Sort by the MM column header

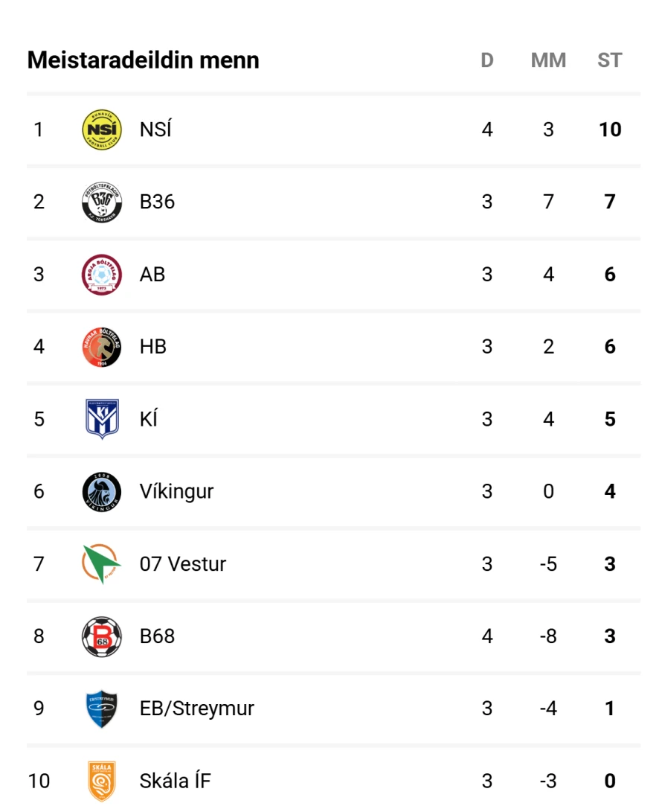pyautogui.click(x=548, y=60)
